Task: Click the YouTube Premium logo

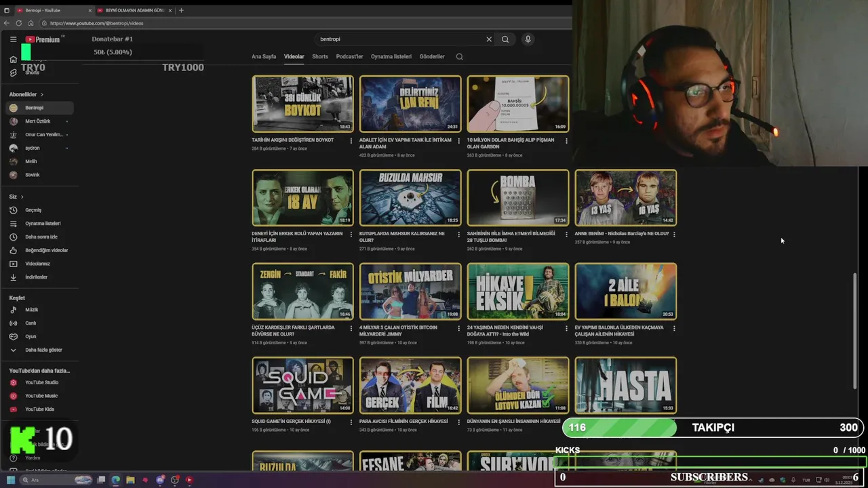Action: 43,39
